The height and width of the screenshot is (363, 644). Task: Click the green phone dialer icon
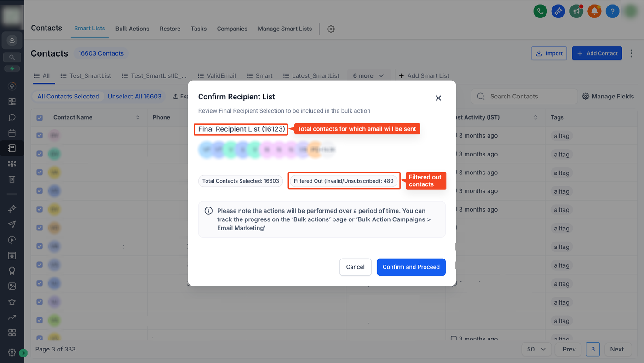coord(540,11)
